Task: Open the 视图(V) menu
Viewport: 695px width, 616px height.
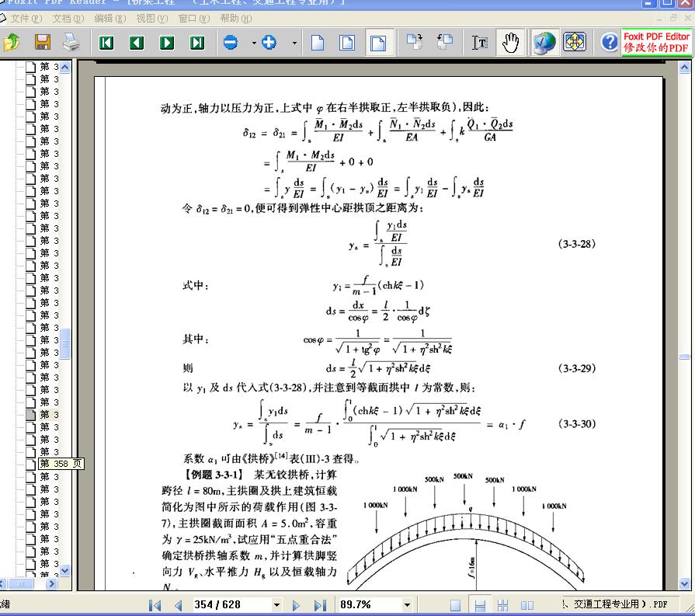Action: [x=152, y=19]
